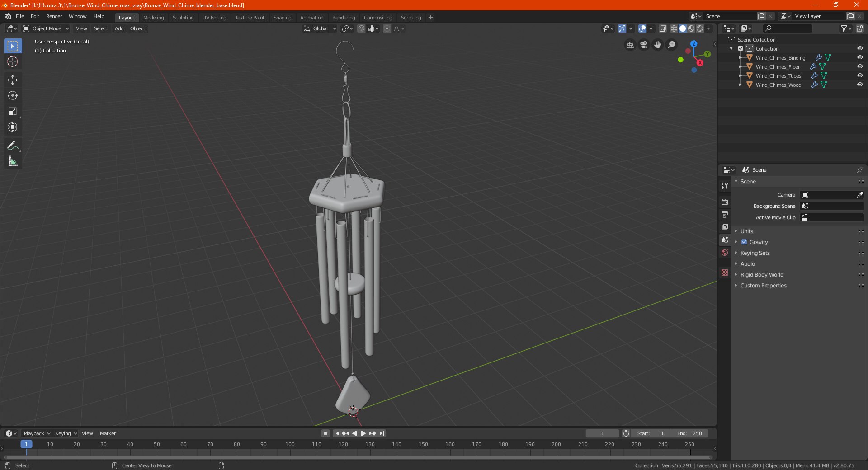Switch to the UV Editing workspace tab
The height and width of the screenshot is (470, 868).
click(x=214, y=18)
